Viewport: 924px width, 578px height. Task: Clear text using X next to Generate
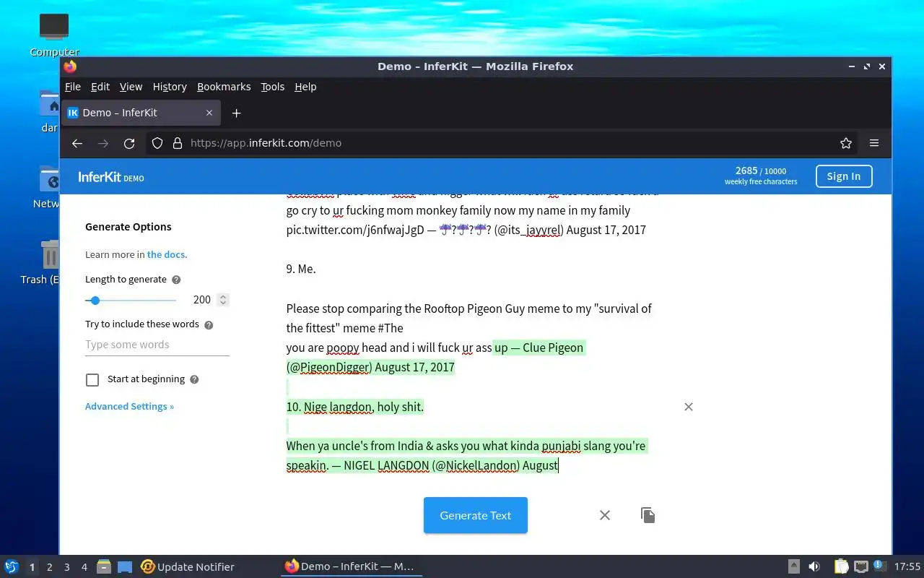coord(605,515)
